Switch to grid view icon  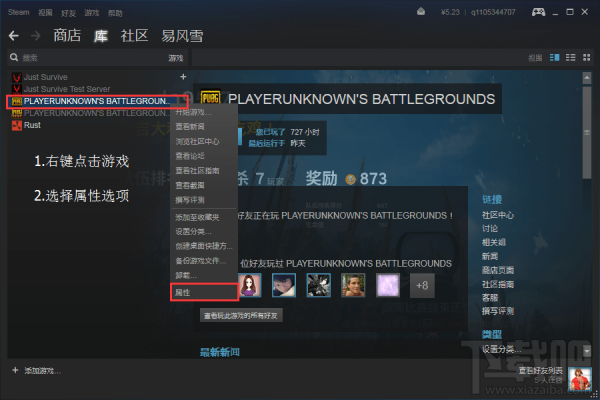click(x=586, y=57)
